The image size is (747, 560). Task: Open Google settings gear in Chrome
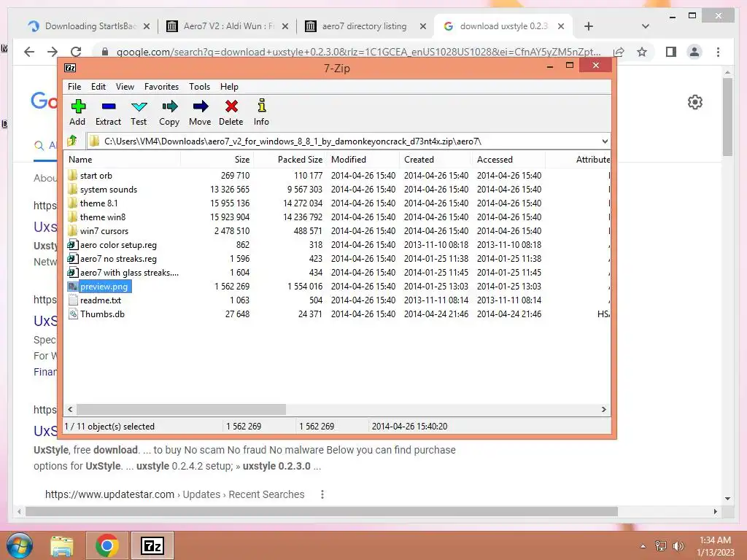click(x=695, y=102)
